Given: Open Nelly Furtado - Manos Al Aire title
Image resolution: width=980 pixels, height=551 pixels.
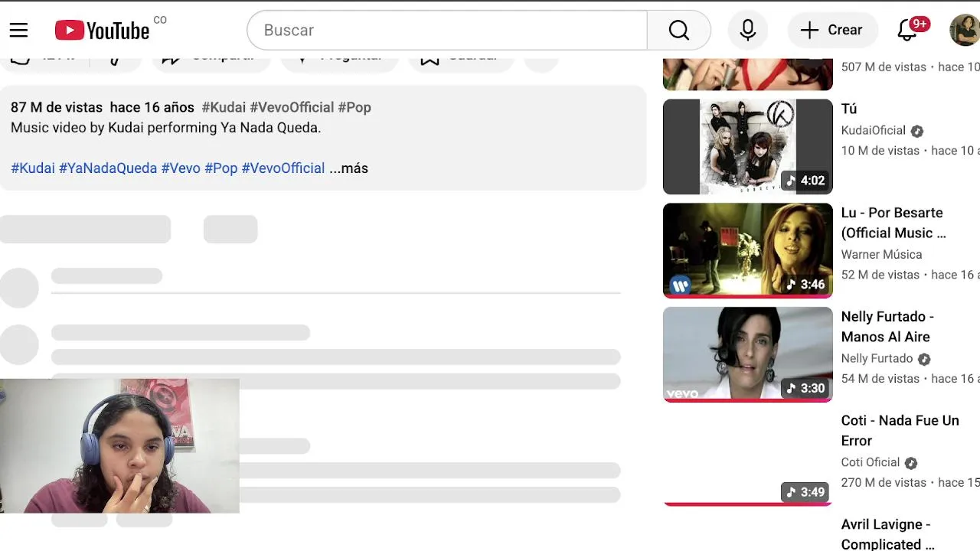Looking at the screenshot, I should point(887,327).
